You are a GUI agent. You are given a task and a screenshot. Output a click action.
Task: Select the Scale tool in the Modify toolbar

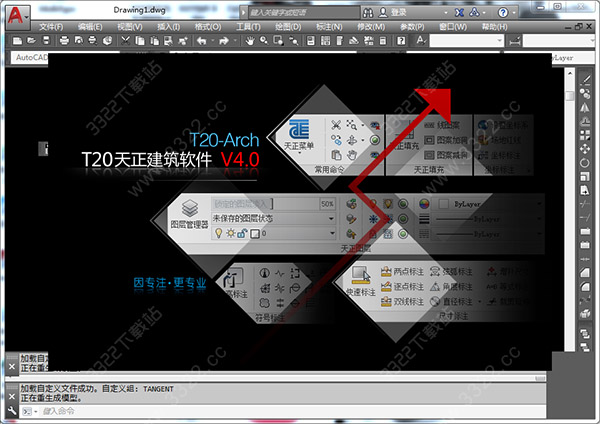coord(585,176)
